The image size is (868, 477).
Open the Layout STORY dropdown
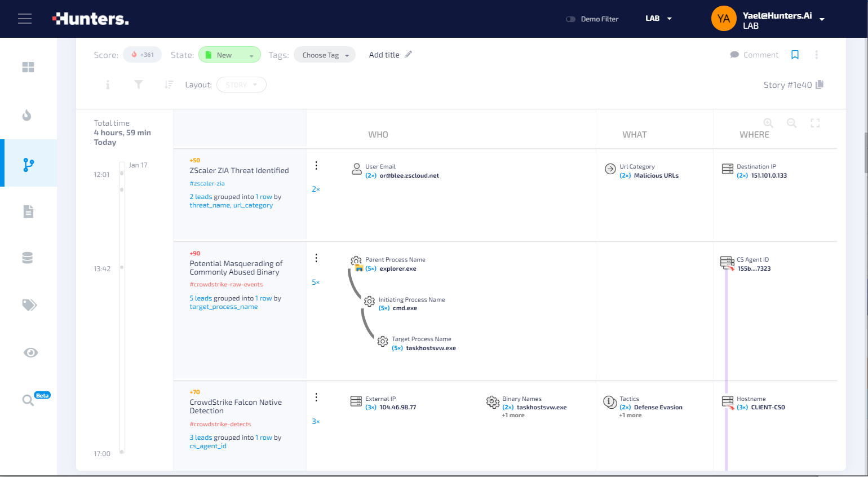tap(241, 85)
